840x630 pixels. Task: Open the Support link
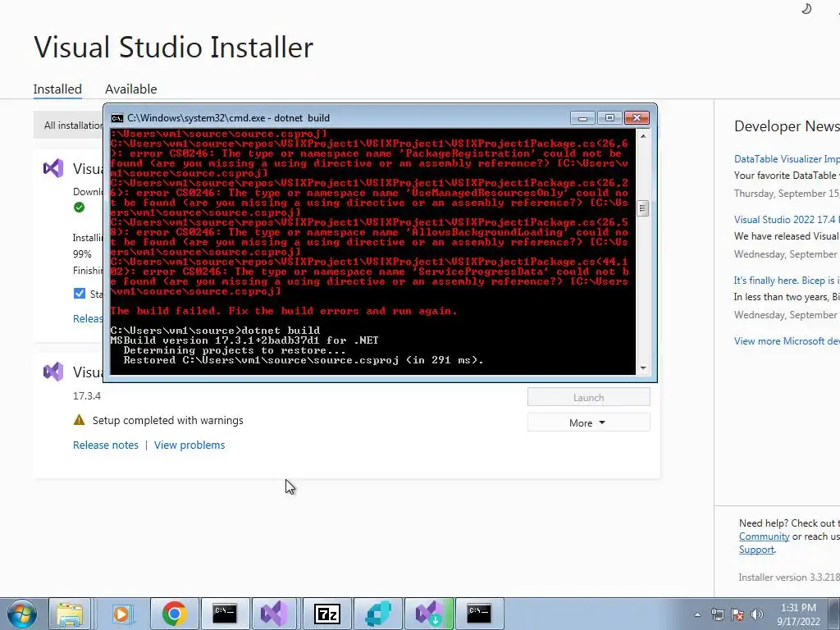[x=756, y=550]
